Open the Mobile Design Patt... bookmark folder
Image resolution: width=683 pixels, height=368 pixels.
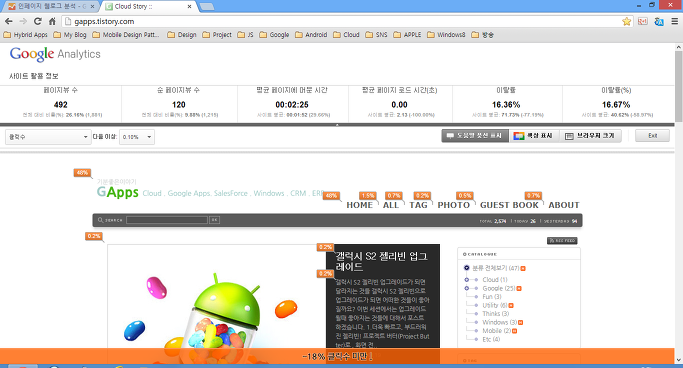coord(126,34)
